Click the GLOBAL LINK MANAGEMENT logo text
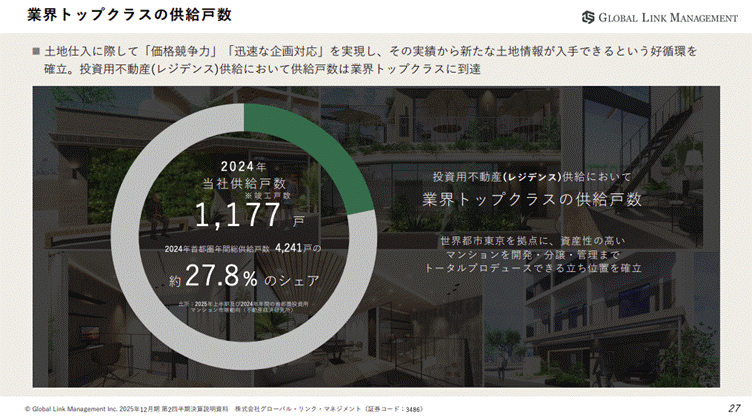 tap(667, 17)
